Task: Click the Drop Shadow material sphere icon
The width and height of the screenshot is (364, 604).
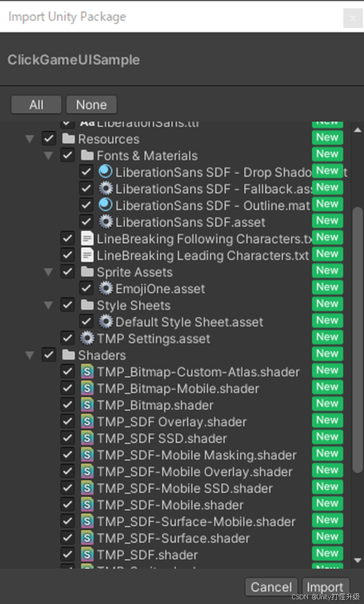Action: point(106,172)
